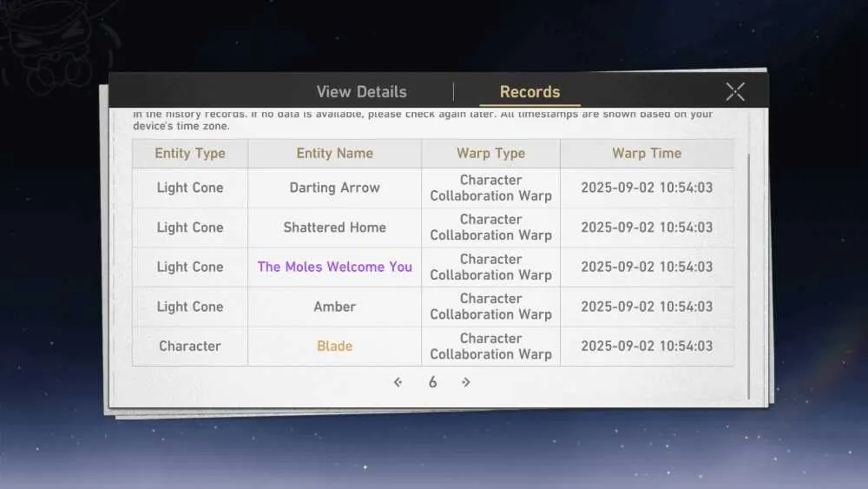Click the Character entity type cell
The image size is (868, 489).
[190, 346]
